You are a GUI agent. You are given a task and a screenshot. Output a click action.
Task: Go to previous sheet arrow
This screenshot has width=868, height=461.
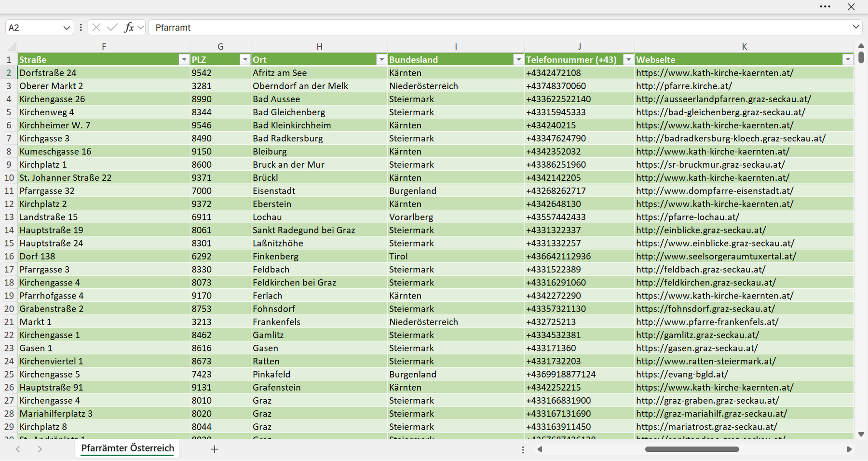18,449
